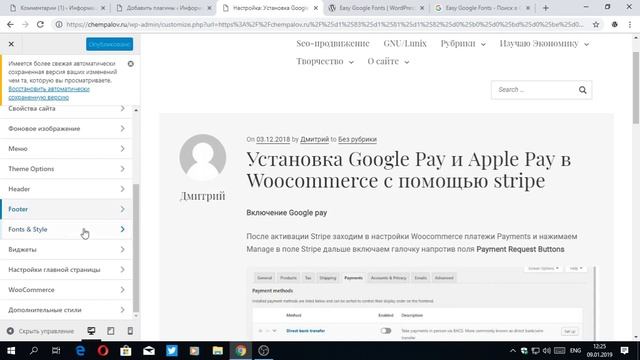Open Windows taskbar search
This screenshot has height=360, width=640.
click(x=34, y=351)
